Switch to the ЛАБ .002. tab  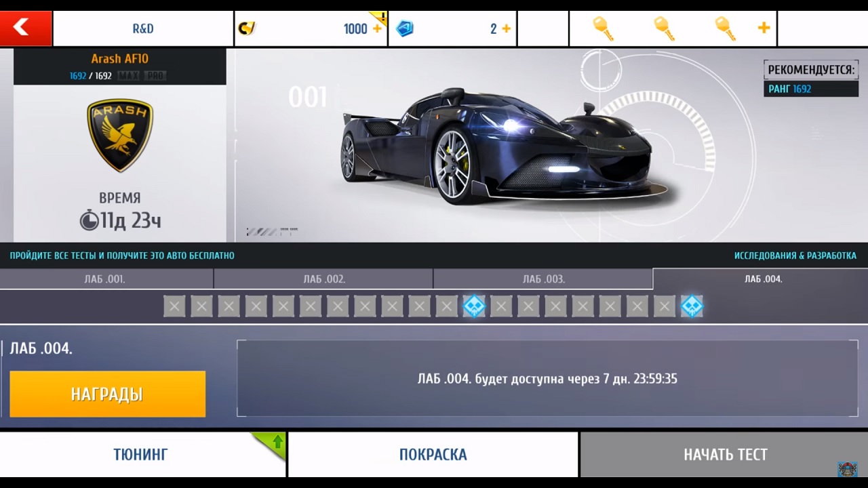pos(324,279)
